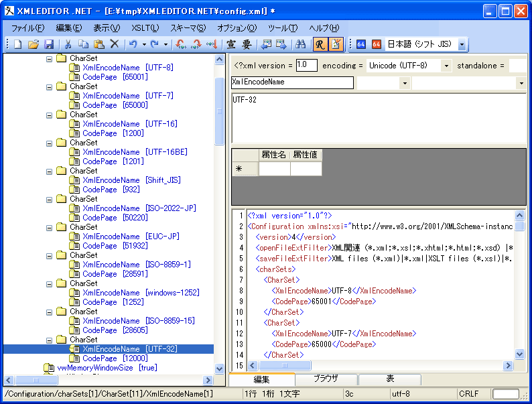Collapse the CharSet node containing UTF-7
Screen dimensions: 532x404
pos(49,87)
